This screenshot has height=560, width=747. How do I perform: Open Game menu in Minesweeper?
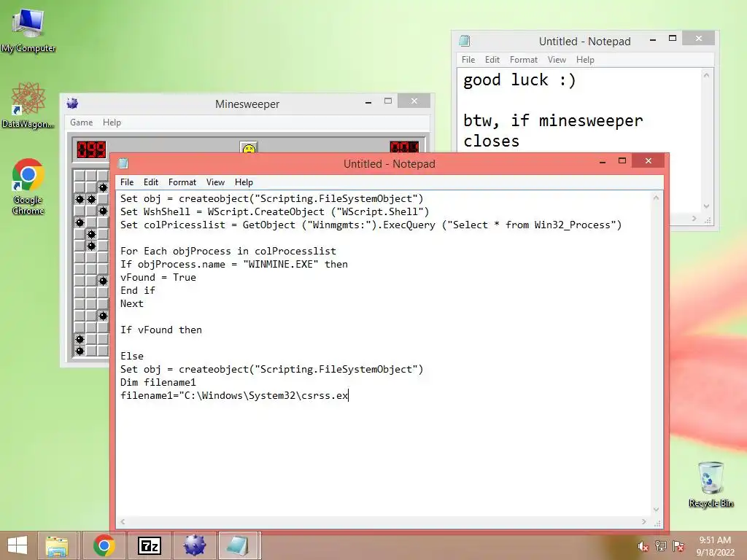click(x=82, y=122)
